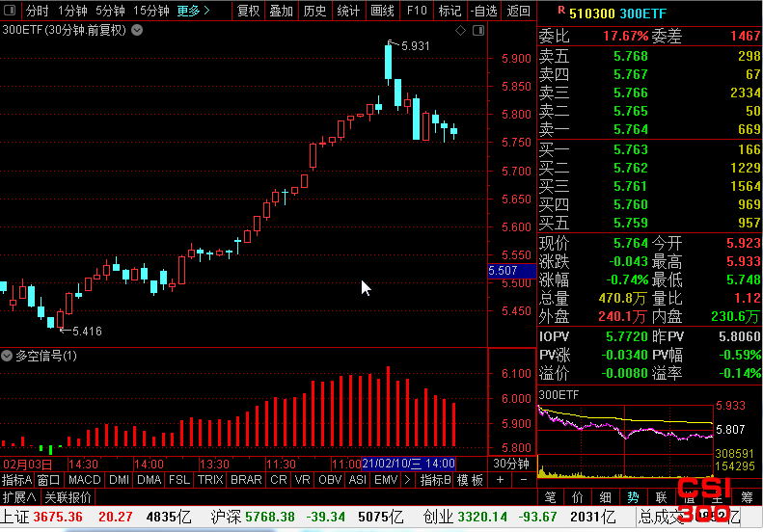Viewport: 763px width, 532px height.
Task: Click the 5.507 cursor price marker
Action: (512, 271)
